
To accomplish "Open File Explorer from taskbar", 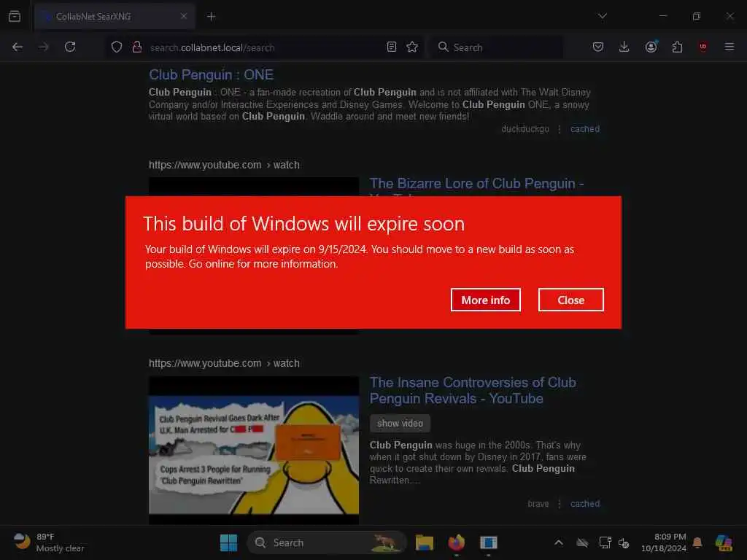I will (x=425, y=542).
